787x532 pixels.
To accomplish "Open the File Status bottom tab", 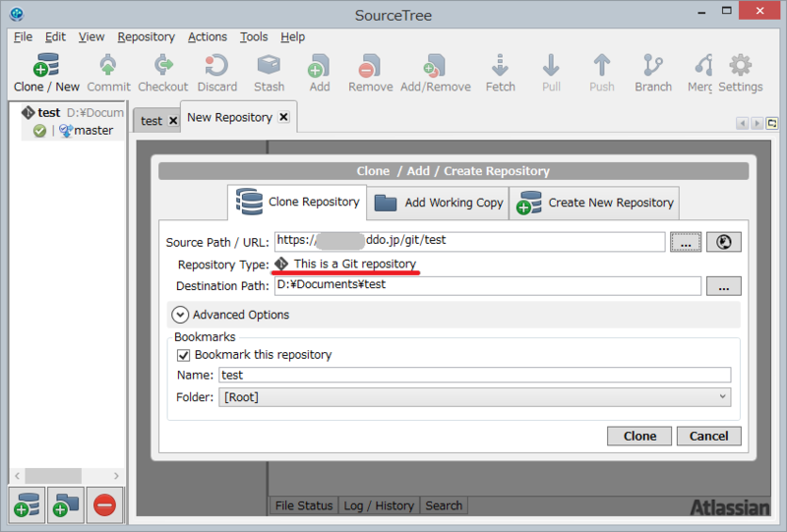I will tap(304, 505).
